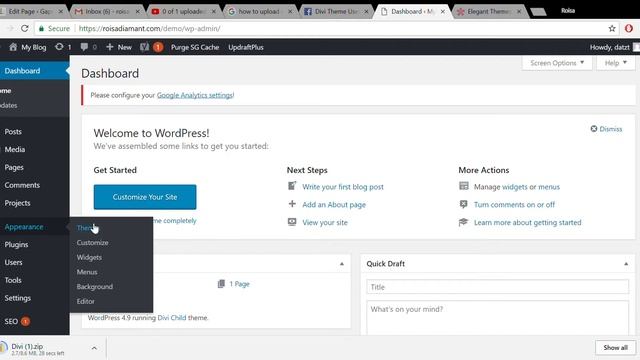
Task: Switch to the how to upload Google tab
Action: pyautogui.click(x=259, y=11)
